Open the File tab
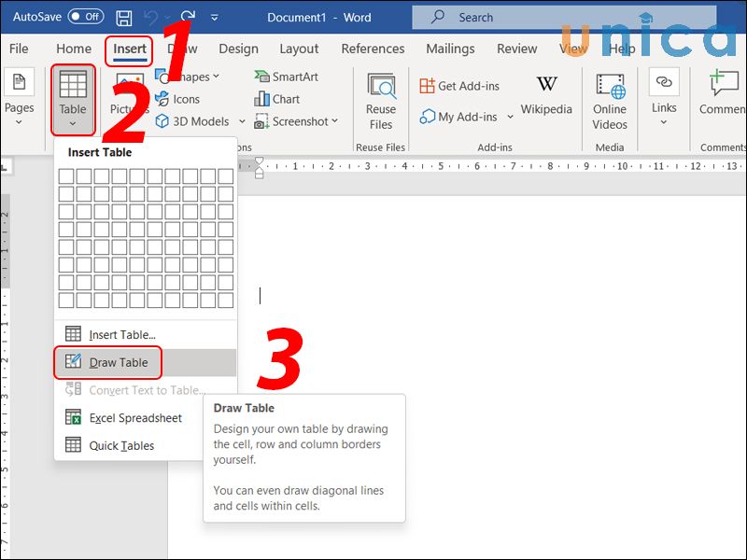Viewport: 747px width, 560px height. point(19,49)
